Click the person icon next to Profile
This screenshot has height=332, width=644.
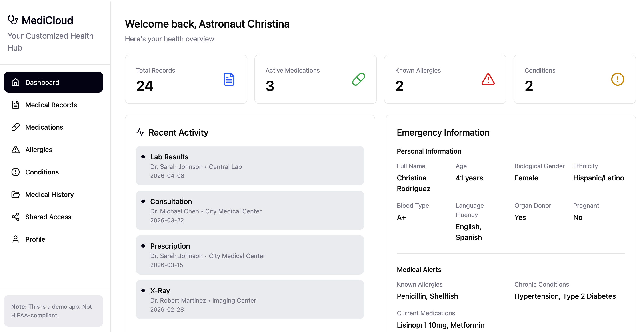pyautogui.click(x=16, y=239)
